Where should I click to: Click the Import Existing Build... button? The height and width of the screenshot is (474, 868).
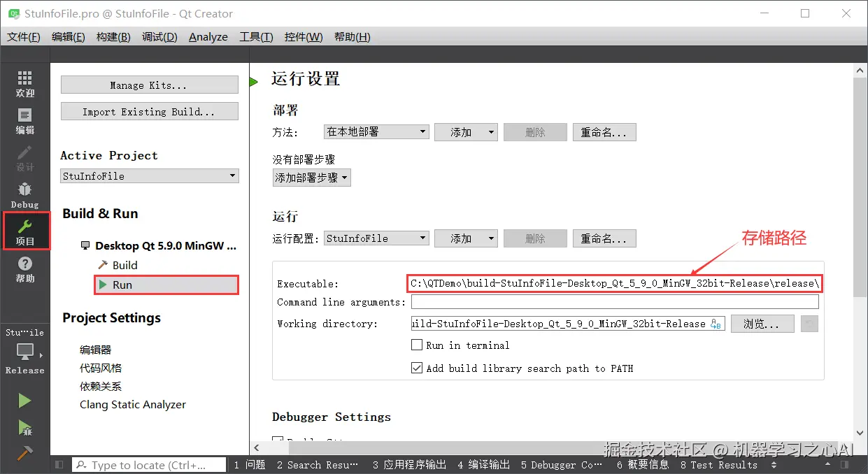[x=150, y=112]
